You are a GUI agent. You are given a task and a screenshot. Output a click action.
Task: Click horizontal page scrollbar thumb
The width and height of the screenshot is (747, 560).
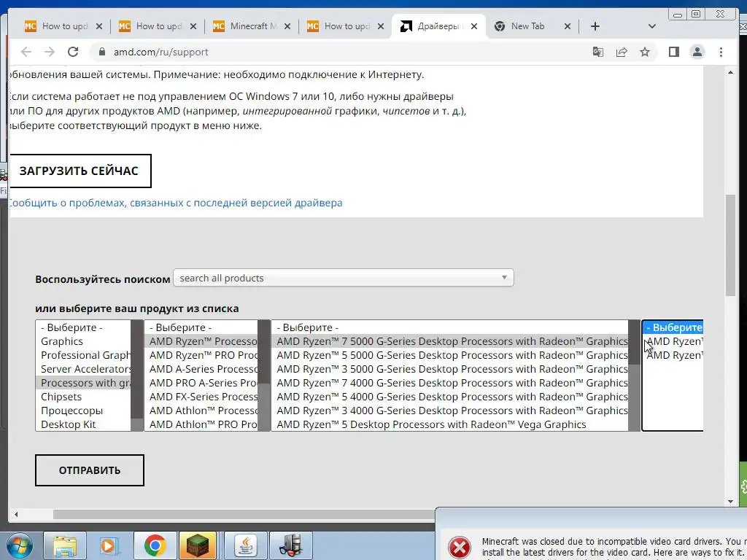tap(244, 514)
